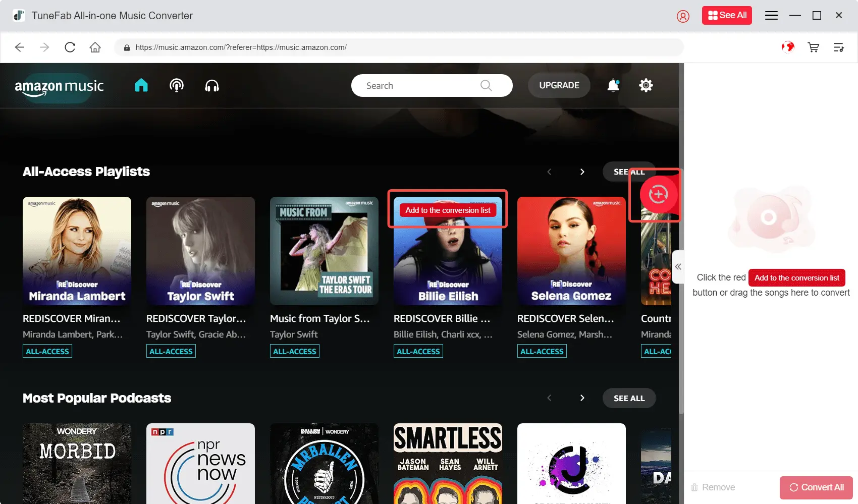Image resolution: width=858 pixels, height=504 pixels.
Task: Click the 'Music from Taylor S...' title link
Action: 320,318
